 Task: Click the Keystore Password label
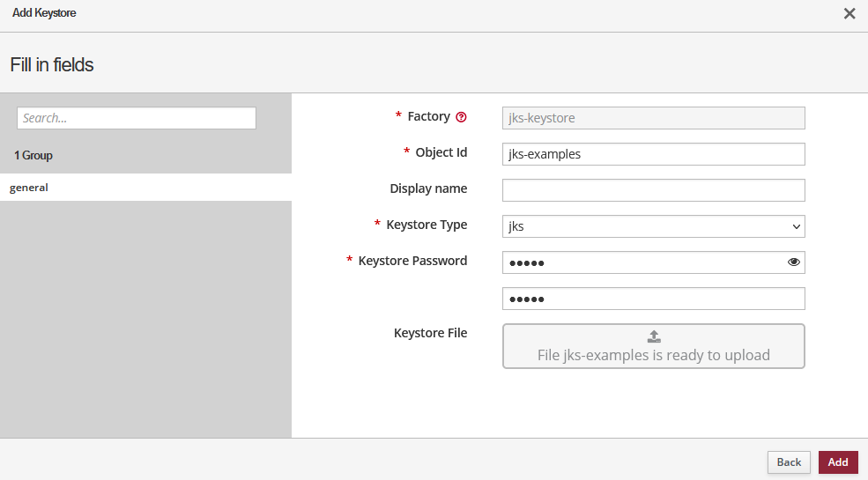tap(412, 261)
